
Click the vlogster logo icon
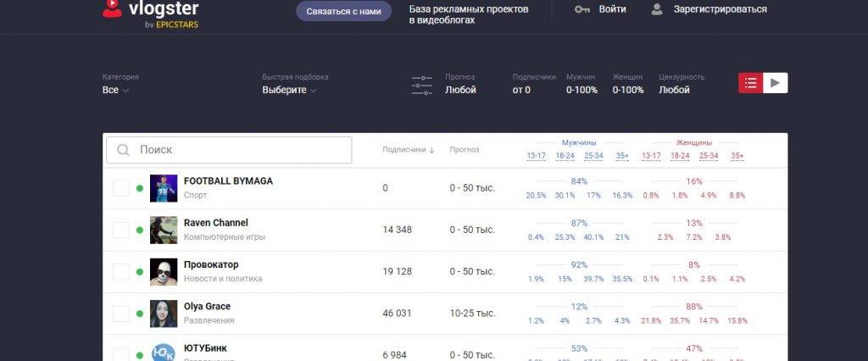coord(112,8)
